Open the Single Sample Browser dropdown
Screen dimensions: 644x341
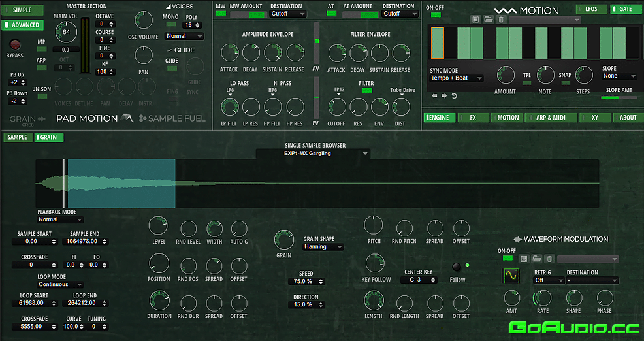[313, 154]
